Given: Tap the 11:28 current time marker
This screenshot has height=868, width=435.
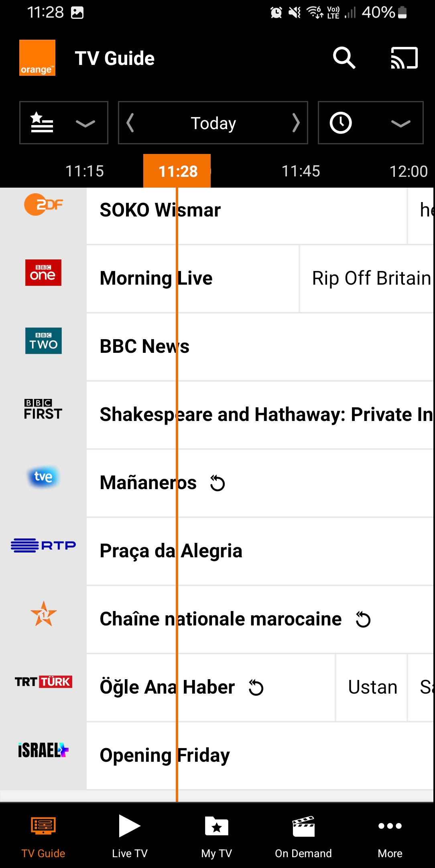Looking at the screenshot, I should click(x=177, y=171).
